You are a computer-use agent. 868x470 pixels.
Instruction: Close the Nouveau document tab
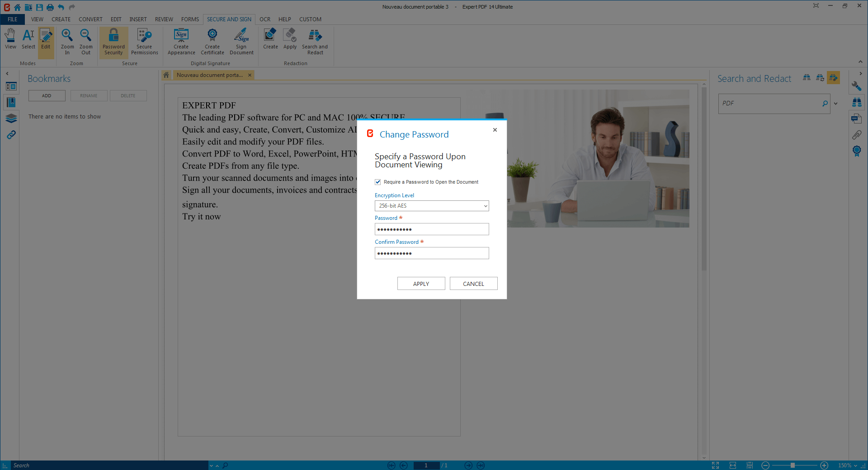pos(250,75)
